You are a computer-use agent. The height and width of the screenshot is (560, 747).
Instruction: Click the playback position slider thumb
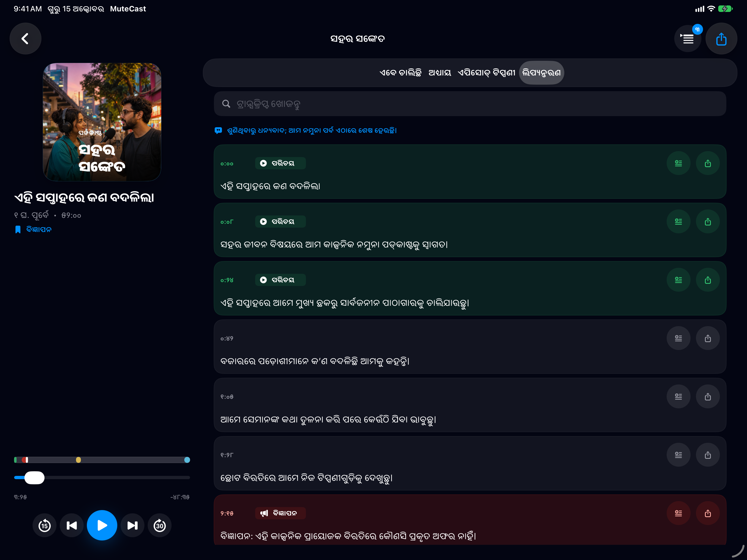click(x=34, y=478)
